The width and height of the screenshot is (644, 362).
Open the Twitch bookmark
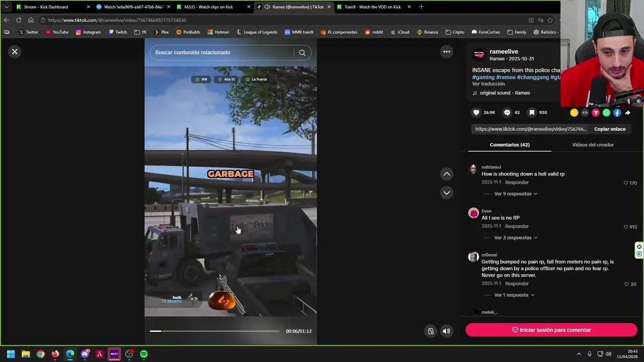click(x=118, y=32)
